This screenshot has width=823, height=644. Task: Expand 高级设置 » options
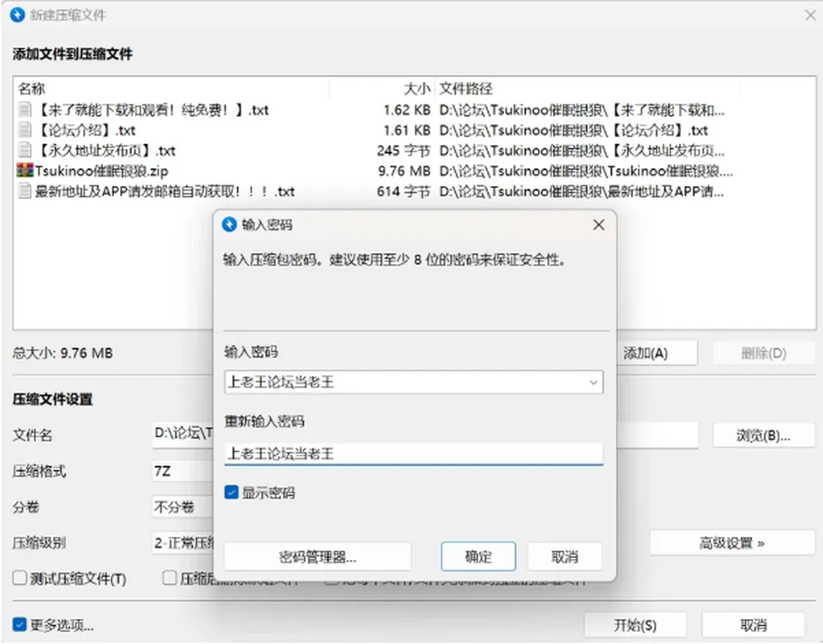(x=732, y=543)
